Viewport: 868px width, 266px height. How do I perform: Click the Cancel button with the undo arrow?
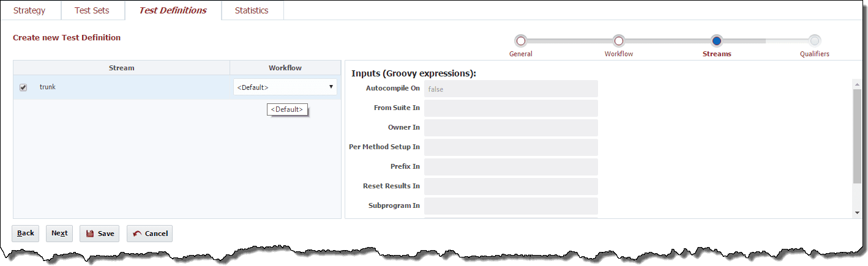point(149,234)
